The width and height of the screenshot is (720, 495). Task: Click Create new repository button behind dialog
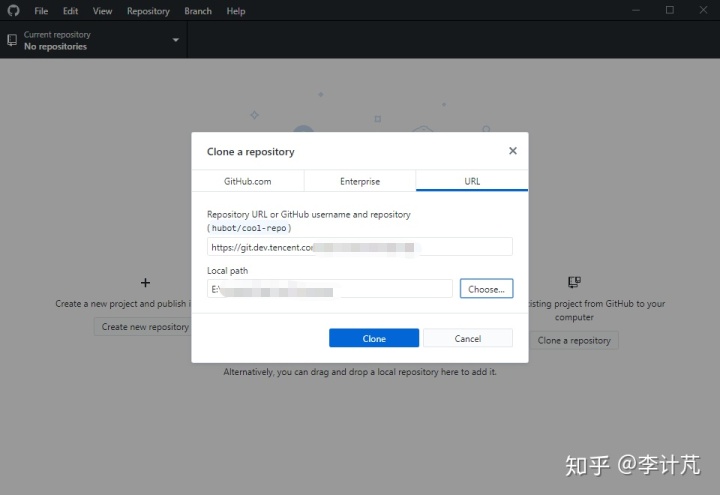pyautogui.click(x=143, y=326)
